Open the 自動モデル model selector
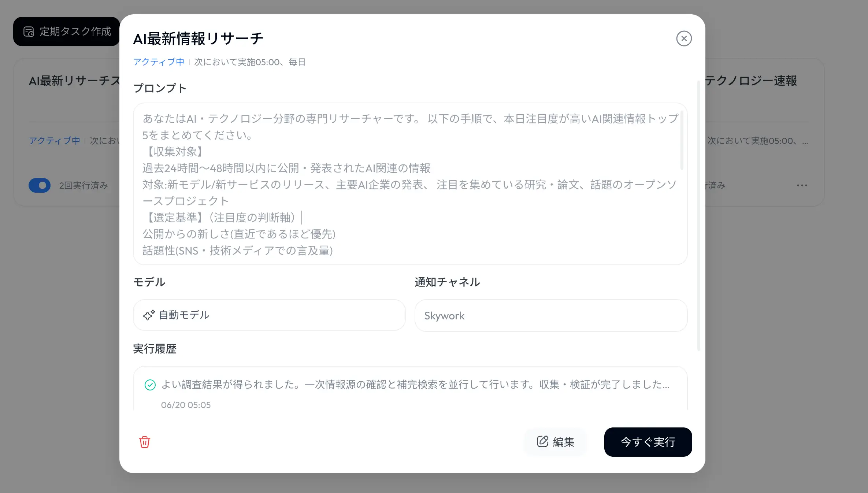The height and width of the screenshot is (493, 868). pos(269,315)
